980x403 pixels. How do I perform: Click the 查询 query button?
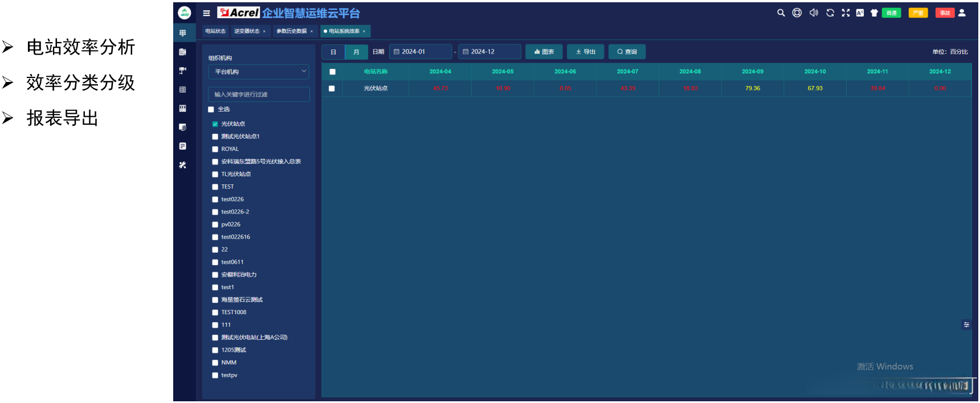pyautogui.click(x=627, y=52)
